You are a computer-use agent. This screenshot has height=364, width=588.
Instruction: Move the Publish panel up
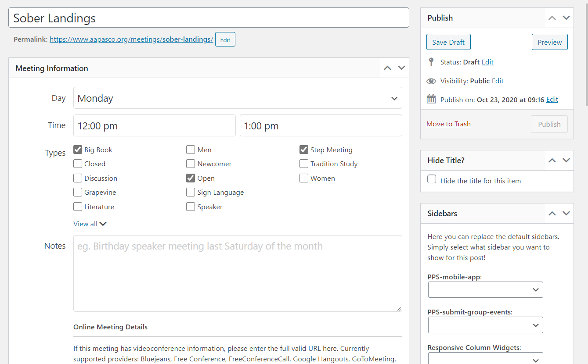tap(552, 18)
